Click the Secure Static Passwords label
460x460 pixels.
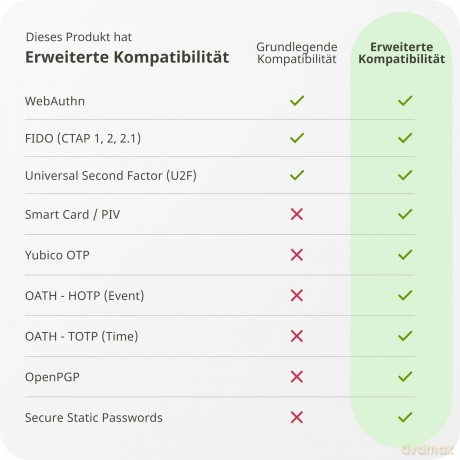coord(94,418)
